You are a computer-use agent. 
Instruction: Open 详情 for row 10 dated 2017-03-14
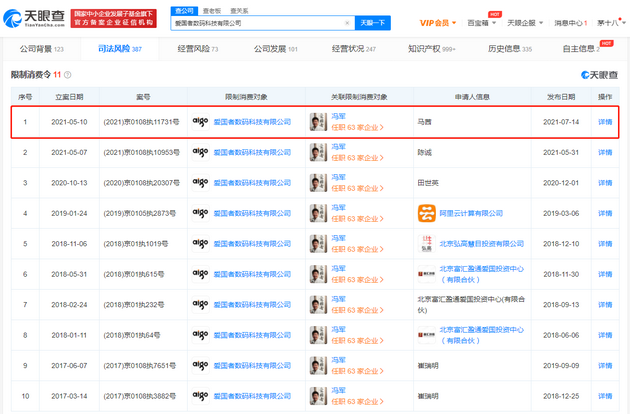point(605,396)
